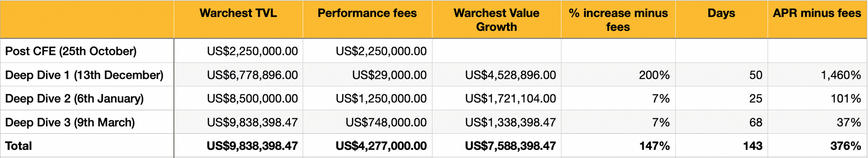The image size is (868, 158).
Task: Select the 1,460% APR cell
Action: tap(817, 75)
